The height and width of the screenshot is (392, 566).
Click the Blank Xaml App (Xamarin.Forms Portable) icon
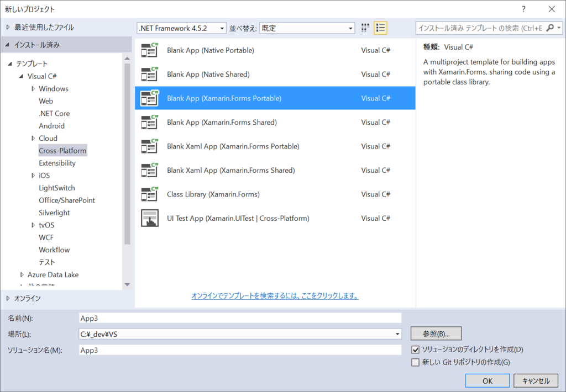click(149, 146)
